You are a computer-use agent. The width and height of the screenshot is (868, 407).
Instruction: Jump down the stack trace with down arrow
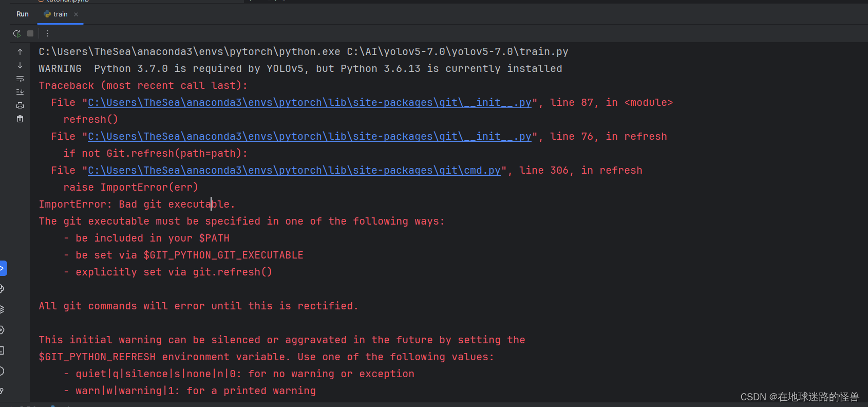point(20,65)
